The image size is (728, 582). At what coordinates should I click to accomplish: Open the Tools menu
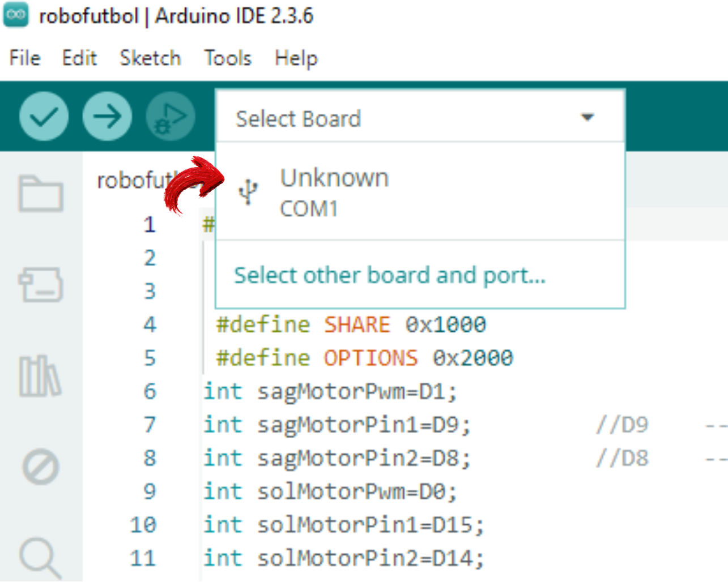point(228,58)
